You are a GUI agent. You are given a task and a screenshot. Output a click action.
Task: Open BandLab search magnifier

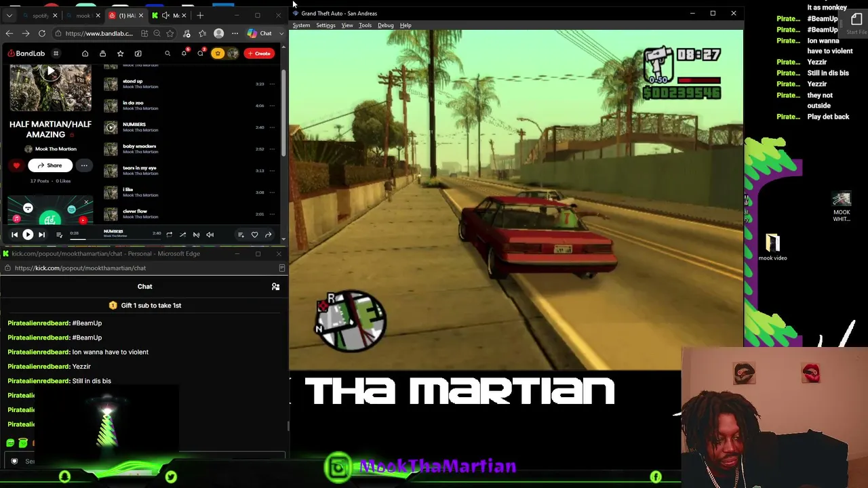pos(167,54)
